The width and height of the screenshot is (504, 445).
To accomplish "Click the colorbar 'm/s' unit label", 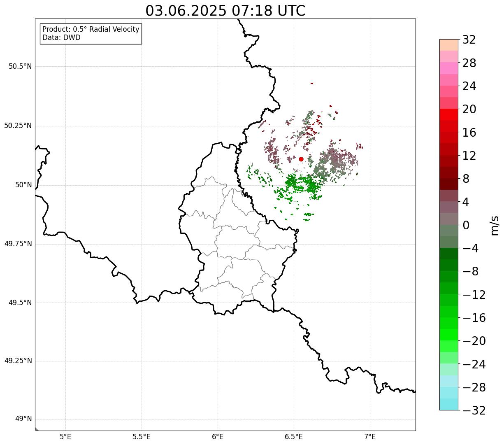I will (x=495, y=225).
